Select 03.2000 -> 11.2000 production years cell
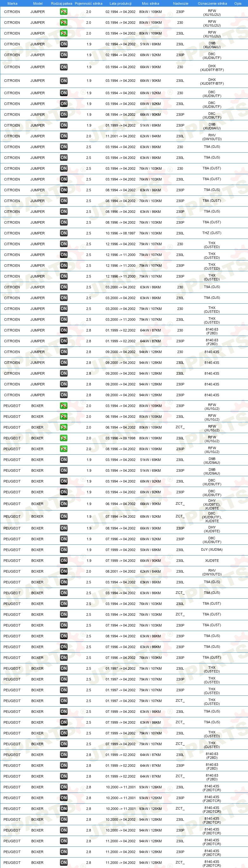The image size is (248, 868). (x=120, y=319)
